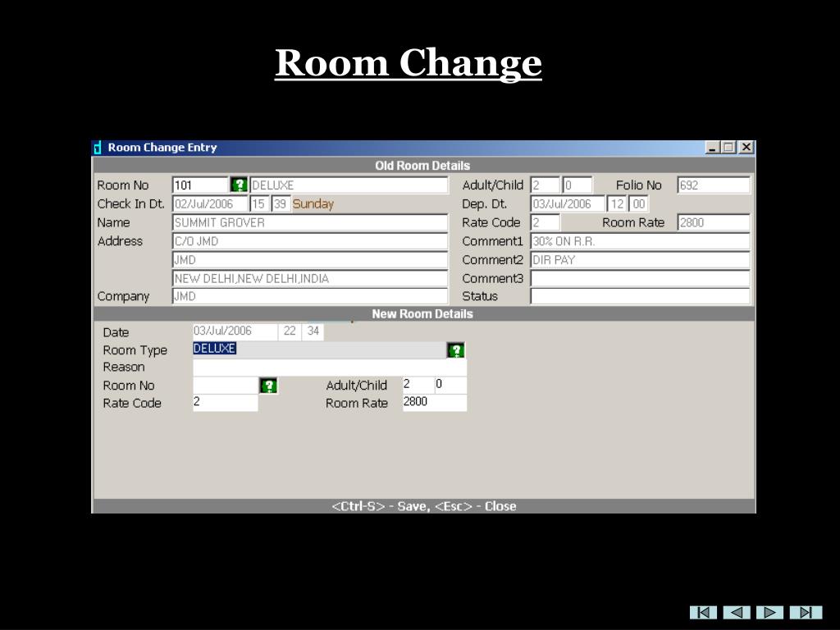Click Address line C/O JMD
The height and width of the screenshot is (630, 840).
coord(309,241)
